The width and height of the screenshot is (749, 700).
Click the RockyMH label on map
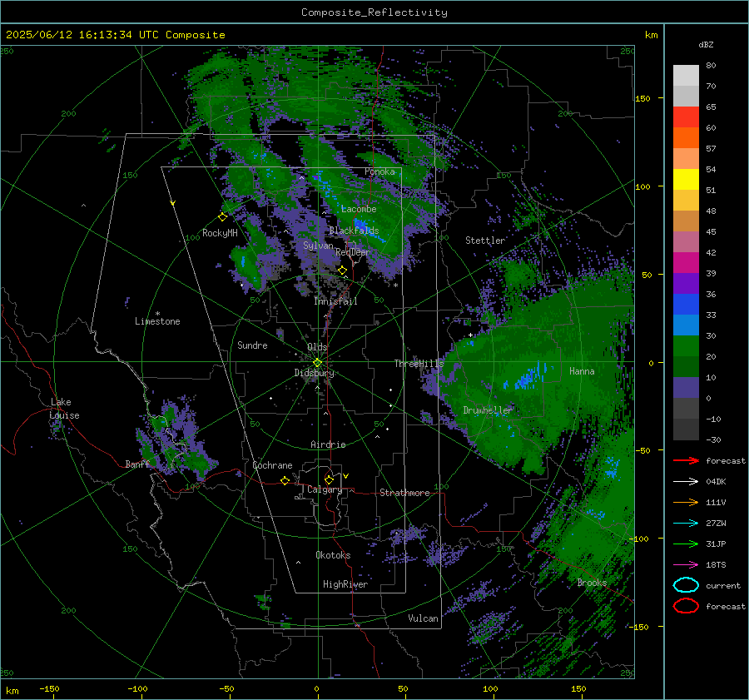(x=220, y=233)
